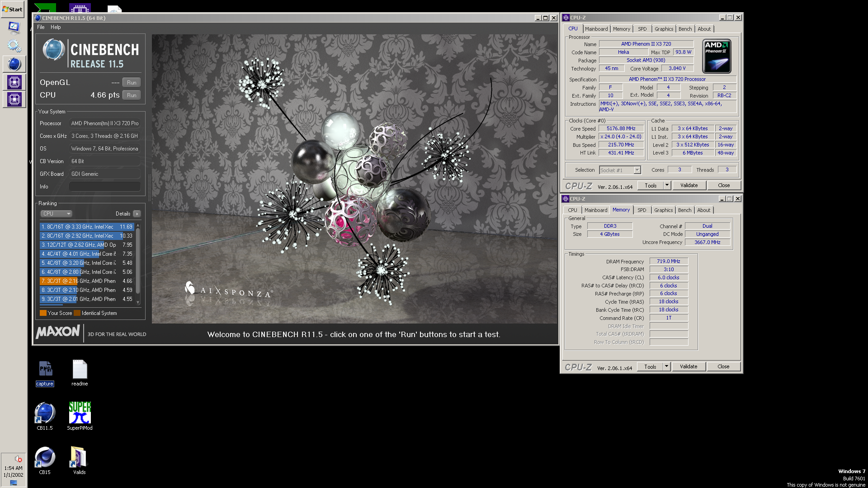Click the Cinebench logo sphere icon
The width and height of the screenshot is (868, 488).
coord(54,50)
